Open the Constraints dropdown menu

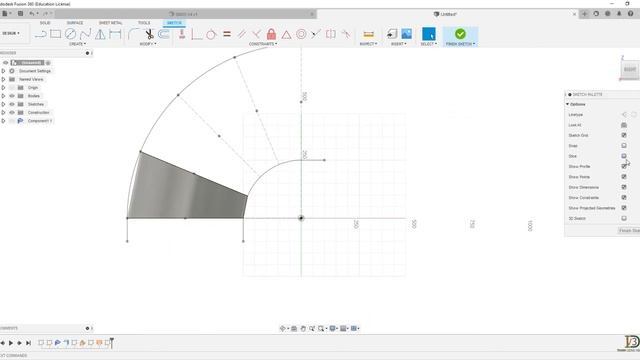click(263, 44)
